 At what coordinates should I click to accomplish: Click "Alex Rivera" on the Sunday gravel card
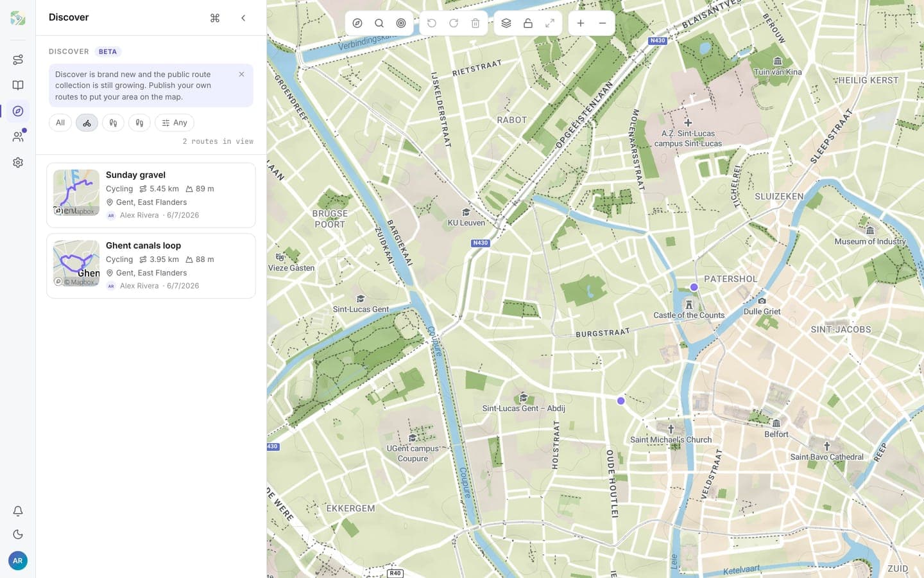point(139,215)
